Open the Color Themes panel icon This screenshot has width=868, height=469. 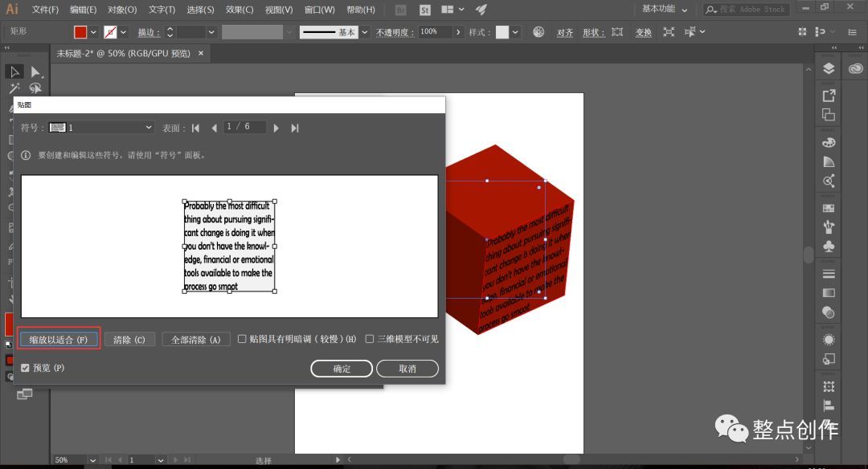click(x=828, y=181)
